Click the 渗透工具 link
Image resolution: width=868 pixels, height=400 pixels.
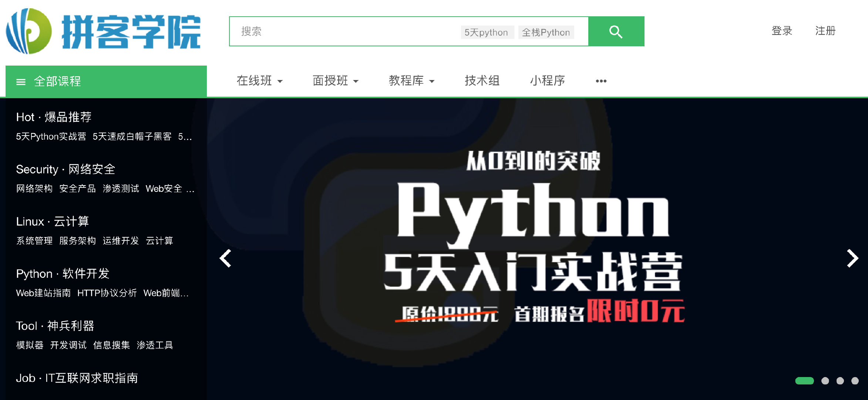coord(155,346)
